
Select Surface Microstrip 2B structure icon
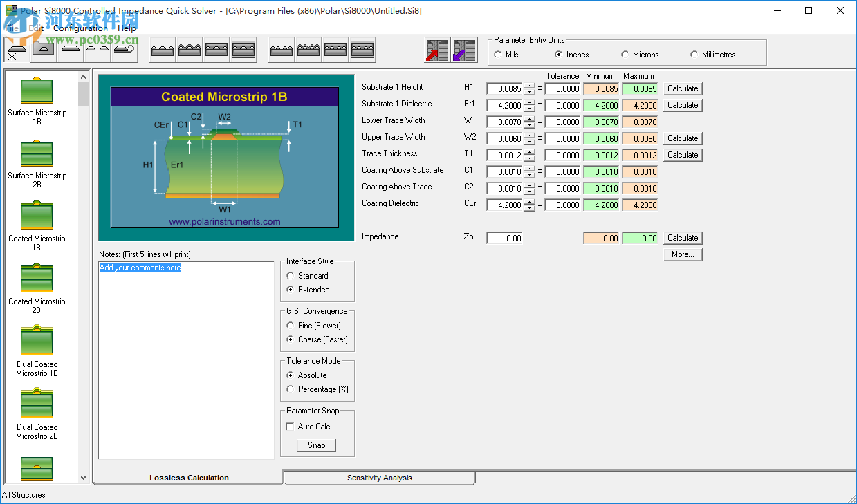point(37,154)
